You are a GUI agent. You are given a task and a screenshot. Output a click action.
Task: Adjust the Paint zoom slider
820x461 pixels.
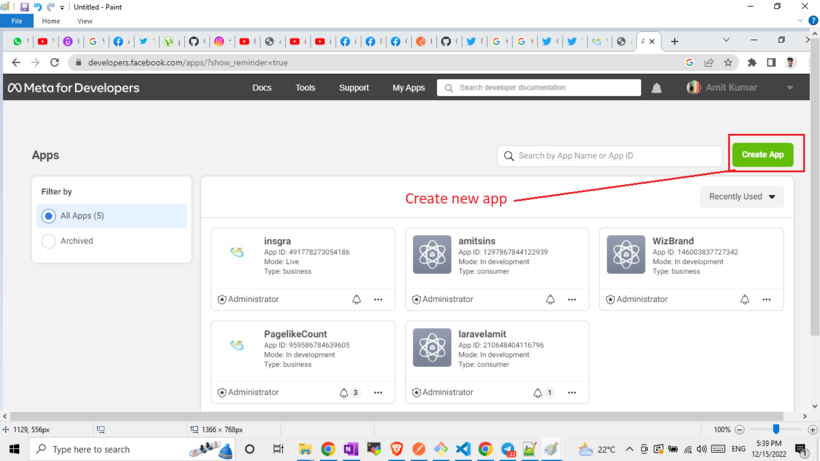(775, 429)
